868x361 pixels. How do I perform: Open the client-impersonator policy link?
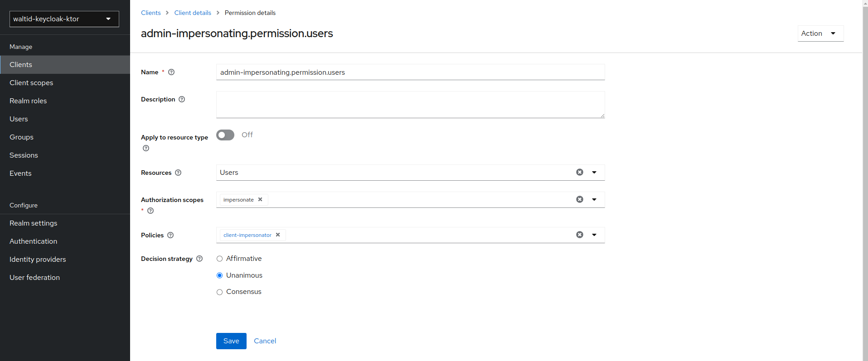click(x=247, y=235)
